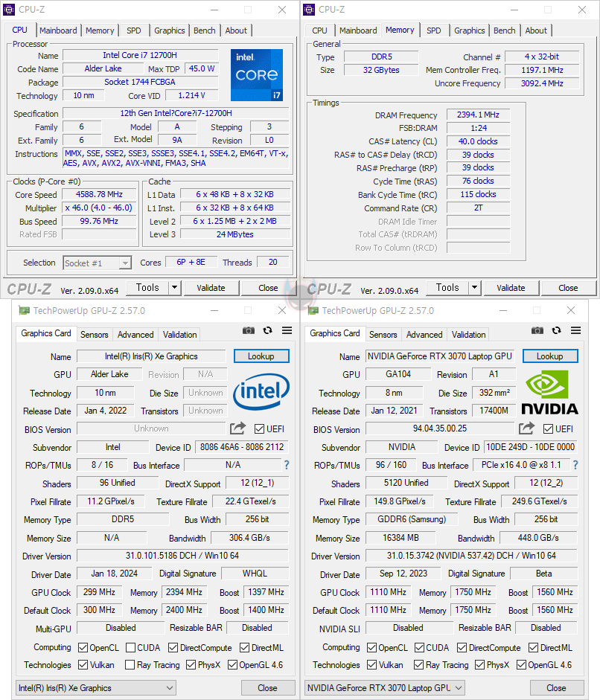Expand Tools dropdown arrow in left CPU-Z

(175, 288)
